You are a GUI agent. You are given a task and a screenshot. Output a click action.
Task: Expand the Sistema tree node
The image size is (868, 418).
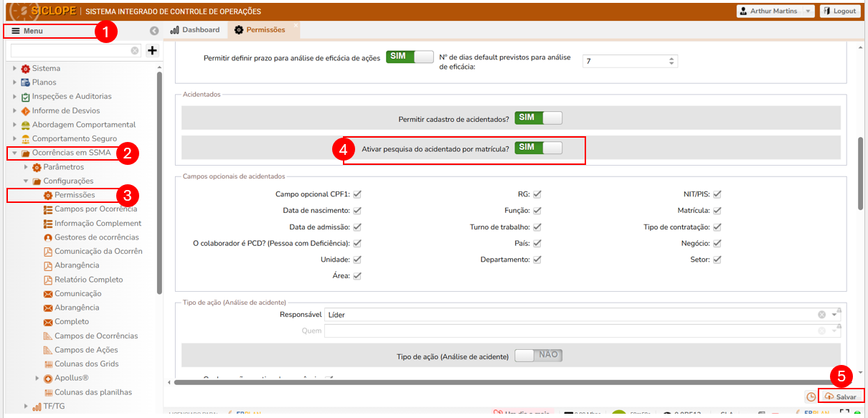tap(14, 69)
